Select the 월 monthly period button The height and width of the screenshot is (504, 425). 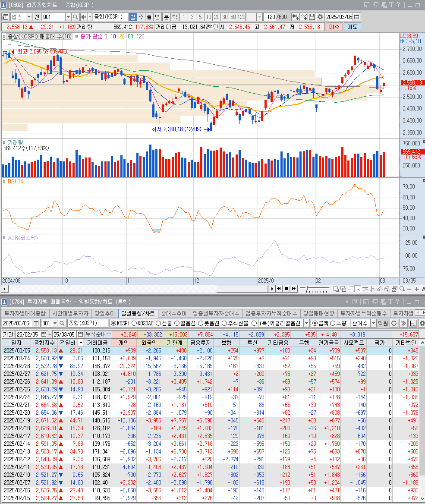tap(149, 17)
